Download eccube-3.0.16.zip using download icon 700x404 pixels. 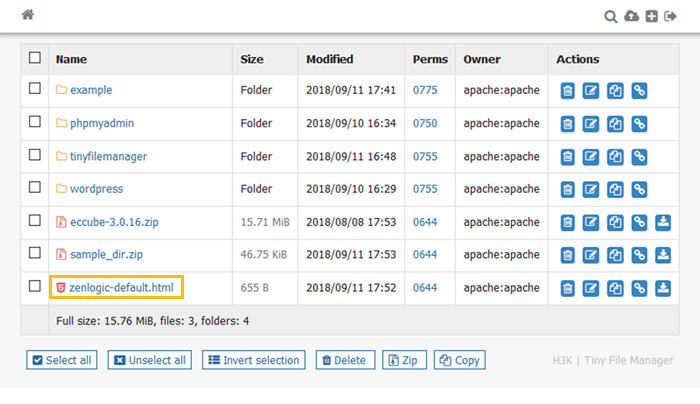click(x=663, y=223)
